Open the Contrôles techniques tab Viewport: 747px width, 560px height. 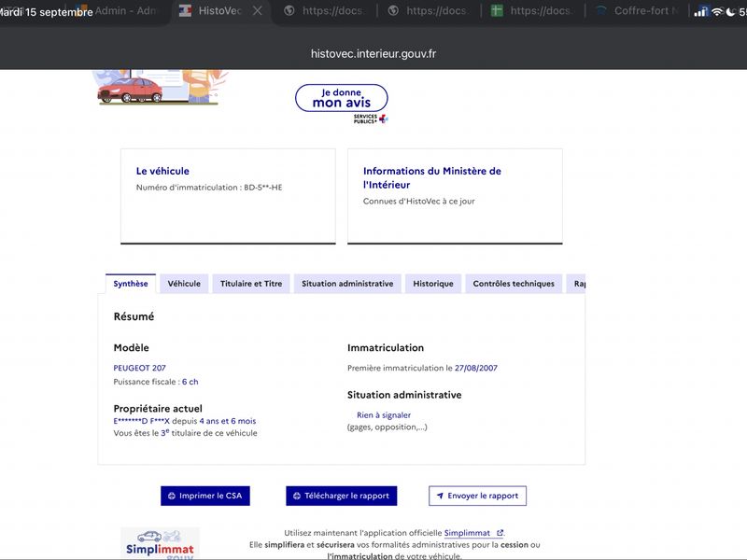(x=514, y=284)
